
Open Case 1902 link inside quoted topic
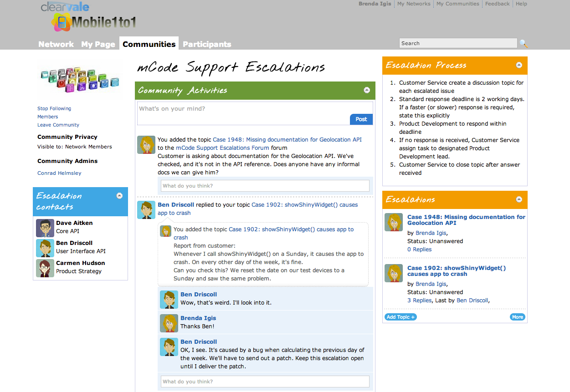pos(264,234)
